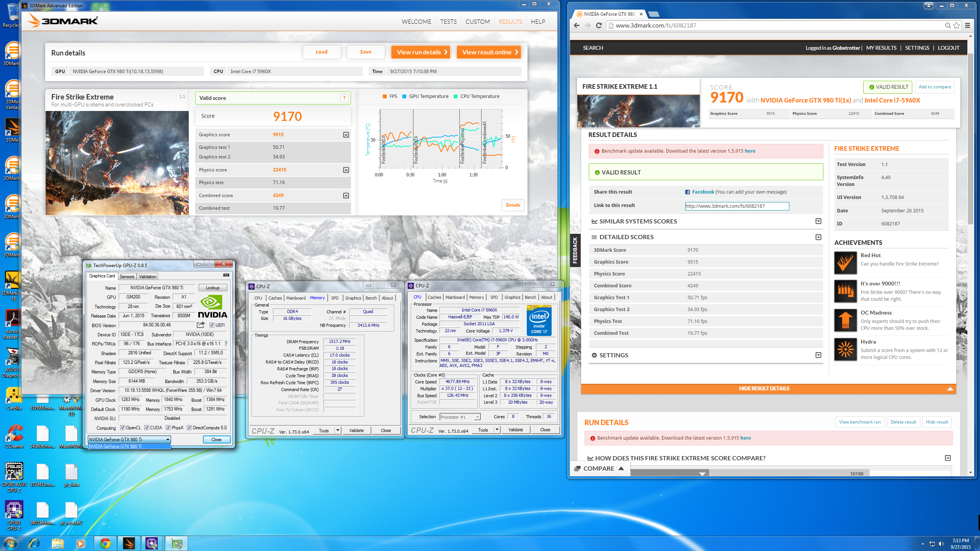This screenshot has height=551, width=980.
Task: Switch to Mainboard tab in right CPU-Z window
Action: pos(455,297)
